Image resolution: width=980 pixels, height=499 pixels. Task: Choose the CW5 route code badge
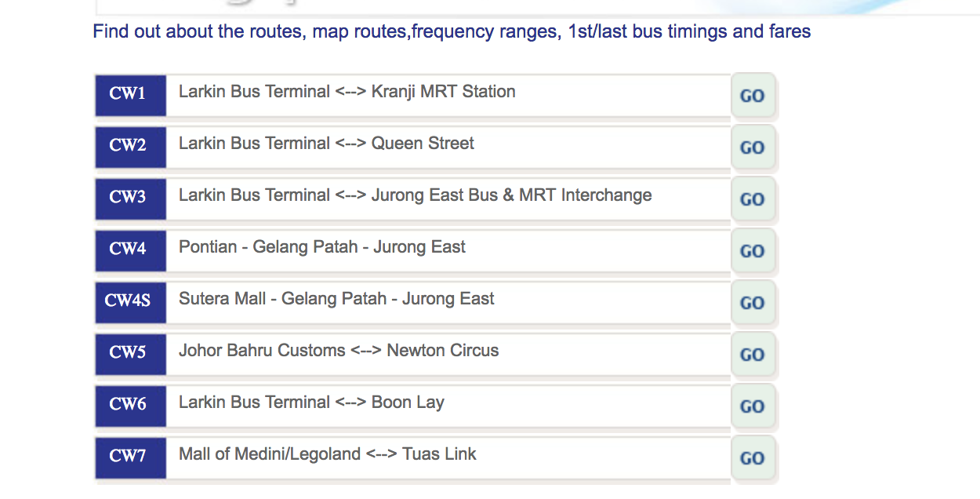129,353
